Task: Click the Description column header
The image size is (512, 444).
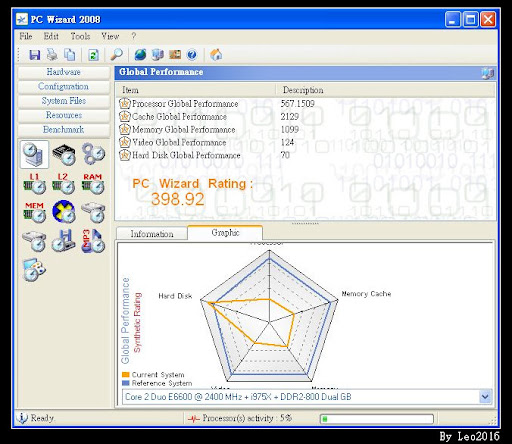Action: pyautogui.click(x=385, y=90)
